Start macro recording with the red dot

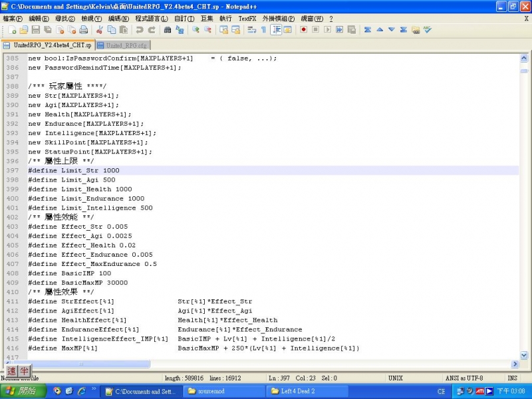(x=303, y=30)
